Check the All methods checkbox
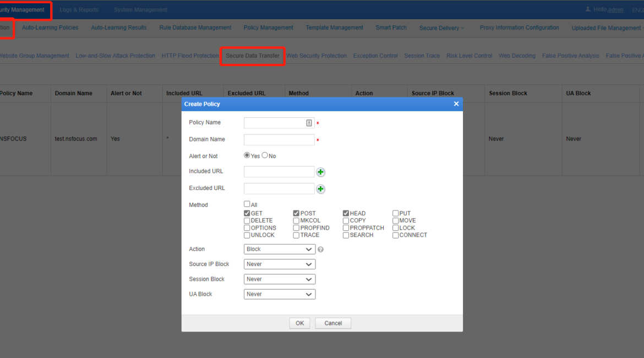Viewport: 644px width, 358px height. coord(247,204)
